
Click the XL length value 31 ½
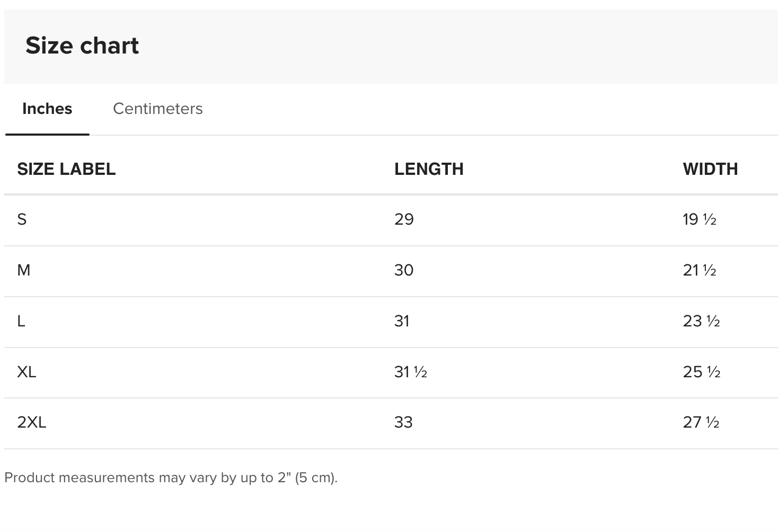point(411,372)
